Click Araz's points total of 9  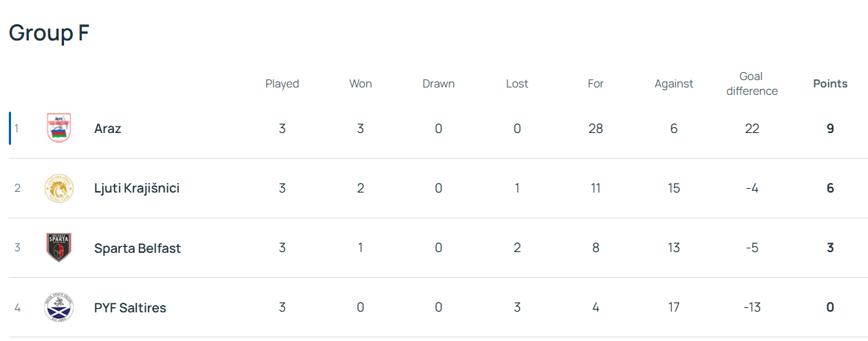(x=830, y=129)
